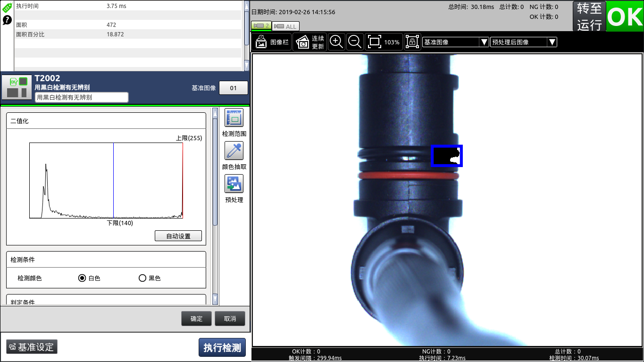Click the binarization threshold line in histogram

click(x=113, y=180)
